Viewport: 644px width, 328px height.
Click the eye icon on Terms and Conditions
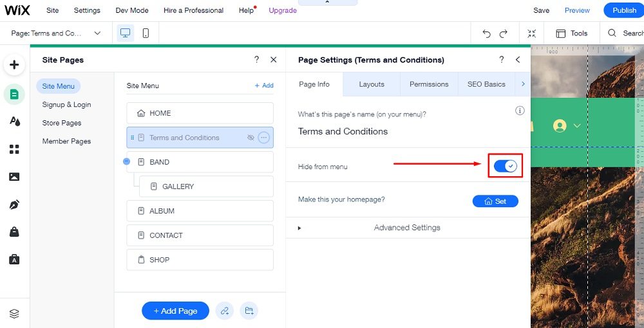[x=251, y=138]
